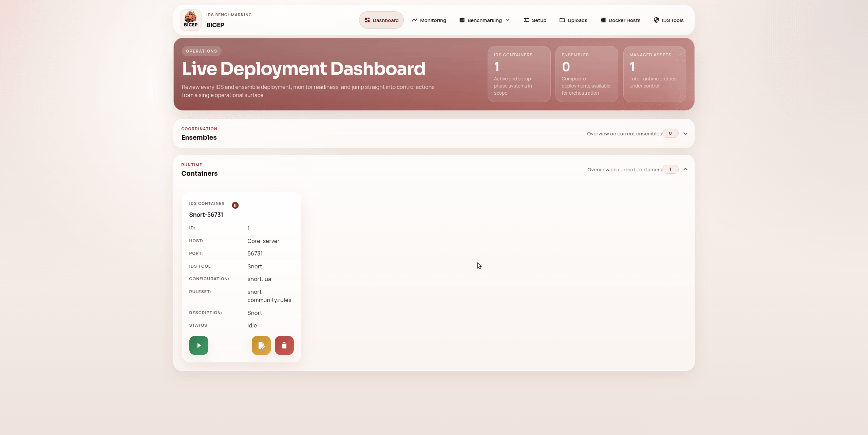The image size is (868, 435).
Task: Click the configuration value snort.lua
Action: (259, 279)
